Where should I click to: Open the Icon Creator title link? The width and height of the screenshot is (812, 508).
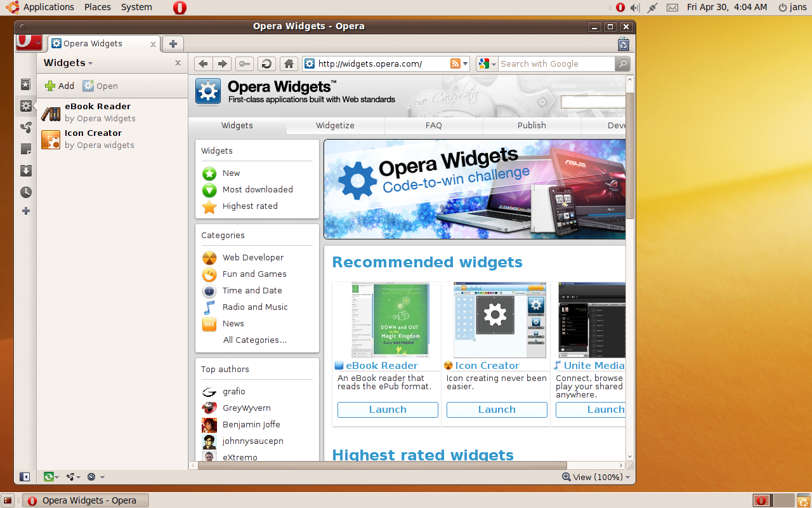coord(487,366)
